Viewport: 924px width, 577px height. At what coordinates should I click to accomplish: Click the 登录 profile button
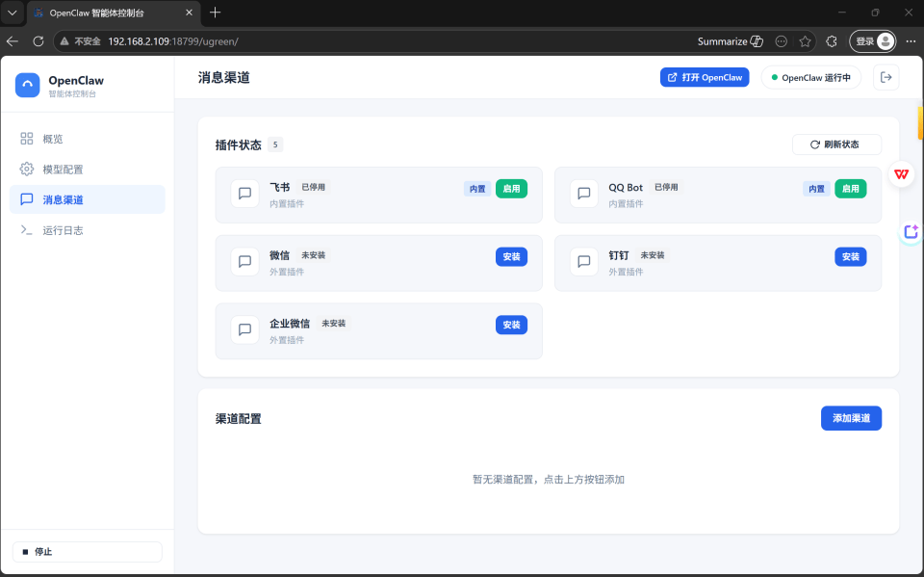click(x=873, y=41)
